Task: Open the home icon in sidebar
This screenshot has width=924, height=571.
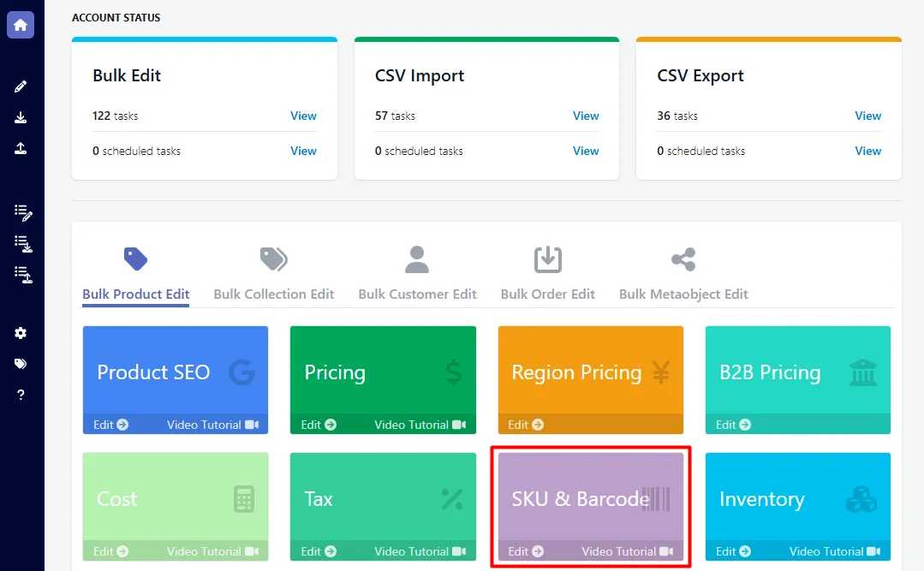Action: 21,25
